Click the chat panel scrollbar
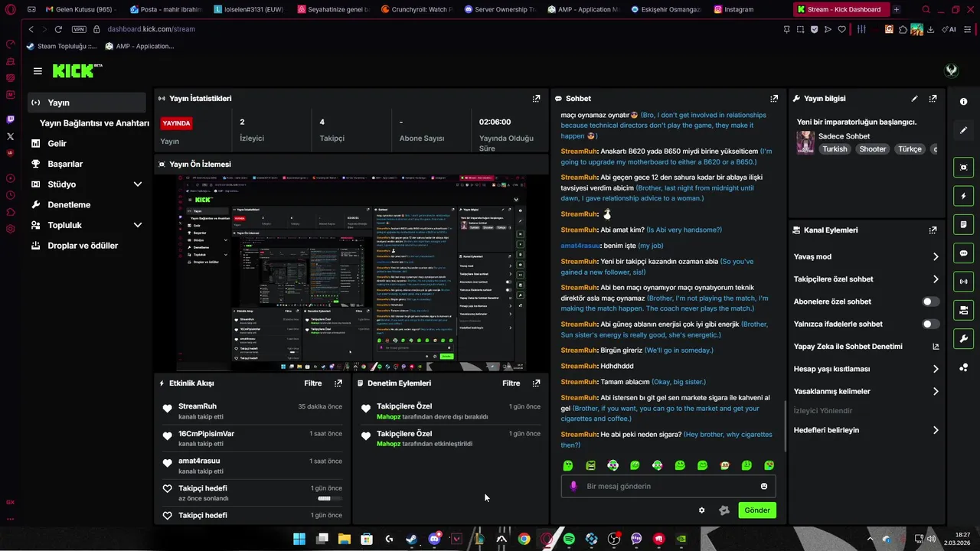 coord(785,425)
